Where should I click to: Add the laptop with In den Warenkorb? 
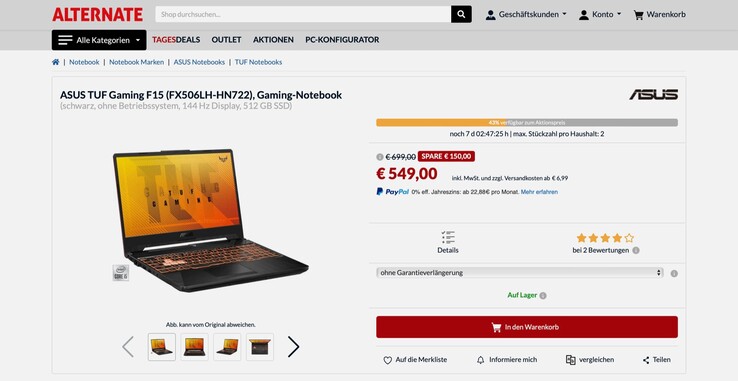tap(527, 327)
